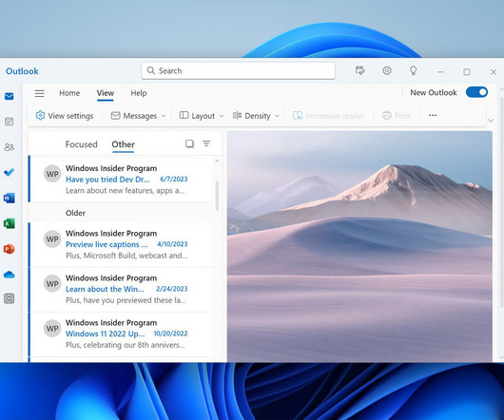This screenshot has width=504, height=420.
Task: Click the hamburger navigation pane icon
Action: (x=40, y=93)
